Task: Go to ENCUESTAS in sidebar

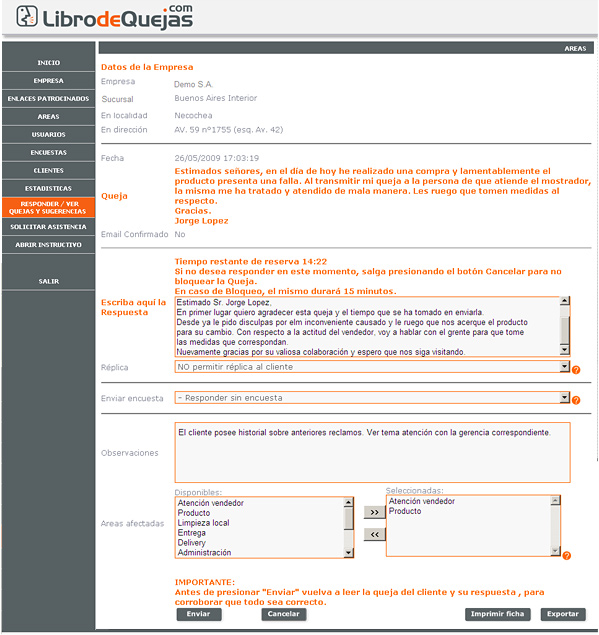Action: click(49, 153)
